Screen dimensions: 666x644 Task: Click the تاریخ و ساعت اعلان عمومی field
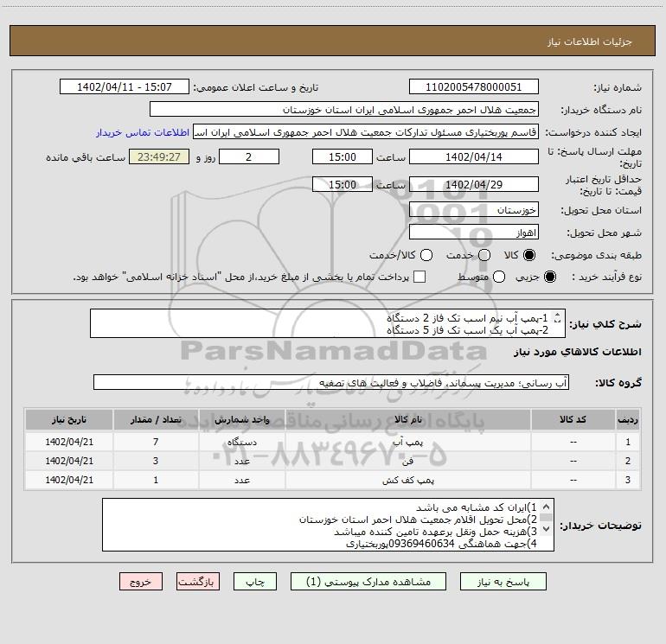coord(125,87)
